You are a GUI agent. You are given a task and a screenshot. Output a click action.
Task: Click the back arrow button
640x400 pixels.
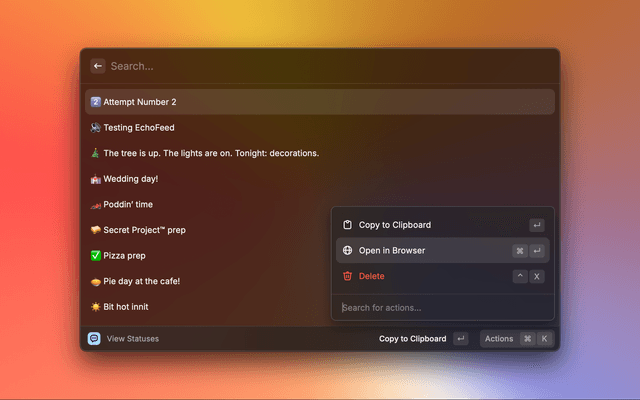point(98,66)
